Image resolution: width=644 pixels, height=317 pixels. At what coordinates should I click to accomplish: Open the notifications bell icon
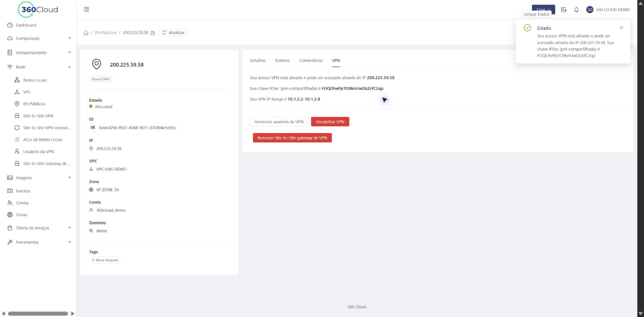(x=576, y=10)
